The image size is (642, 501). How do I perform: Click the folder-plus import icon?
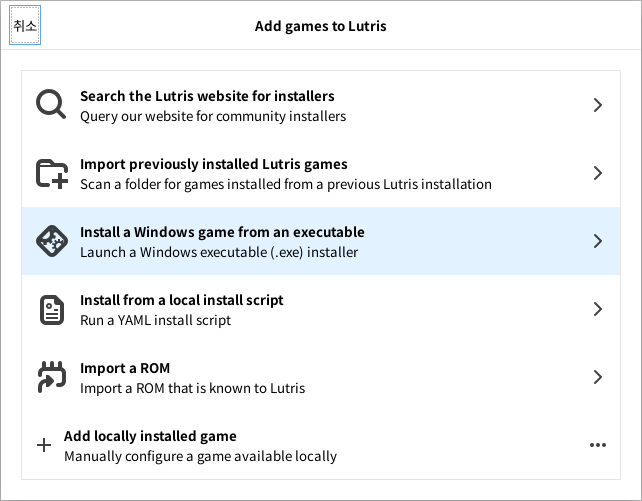[52, 173]
